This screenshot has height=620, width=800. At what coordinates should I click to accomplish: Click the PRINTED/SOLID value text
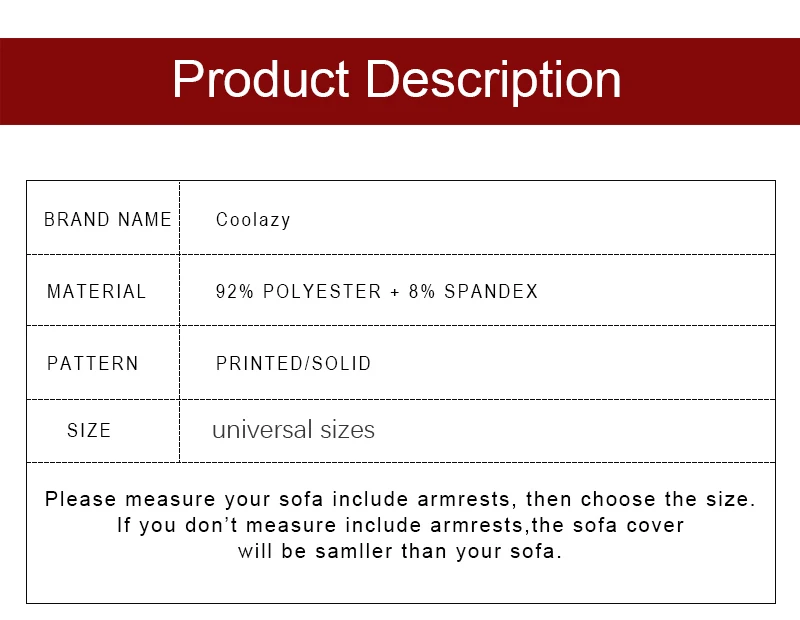293,364
